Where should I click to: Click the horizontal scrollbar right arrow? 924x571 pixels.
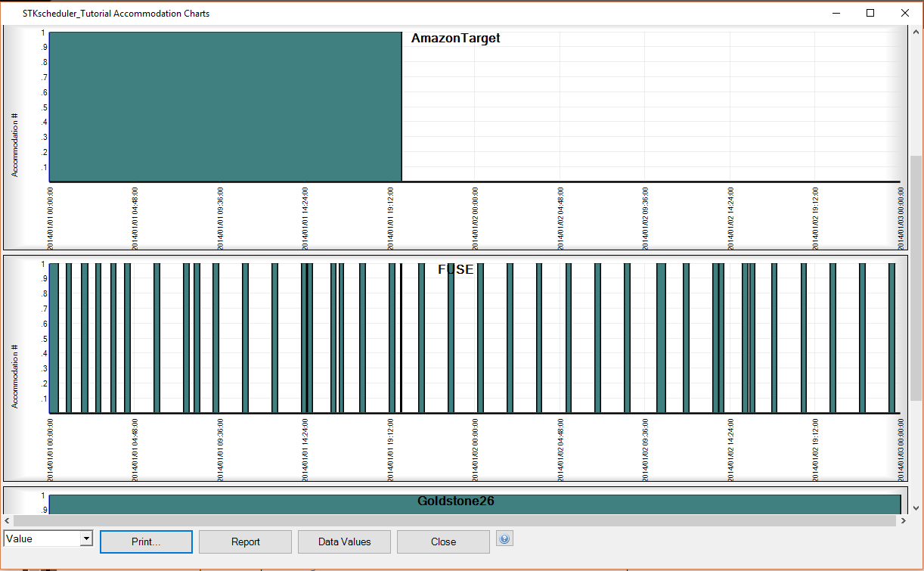(x=904, y=520)
